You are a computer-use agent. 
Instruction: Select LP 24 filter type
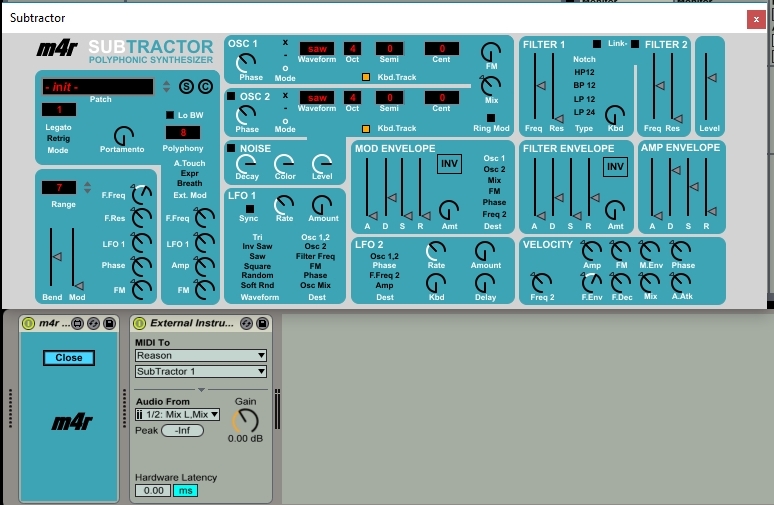click(x=584, y=112)
